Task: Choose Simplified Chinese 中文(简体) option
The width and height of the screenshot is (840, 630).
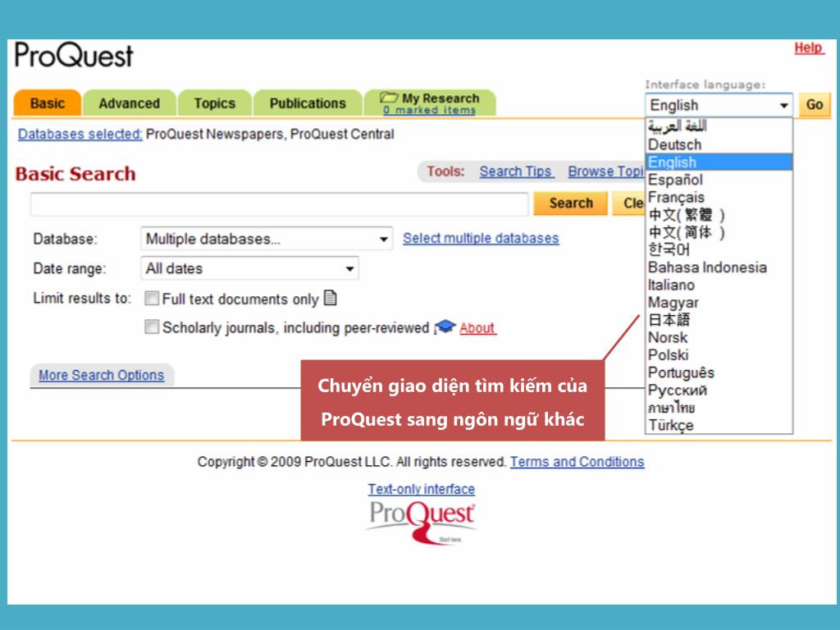Action: coord(719,232)
